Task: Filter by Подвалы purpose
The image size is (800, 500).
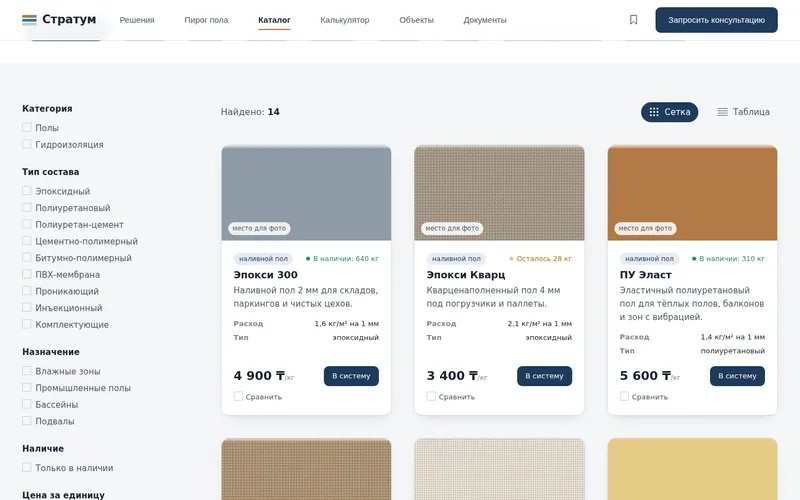Action: coord(27,420)
